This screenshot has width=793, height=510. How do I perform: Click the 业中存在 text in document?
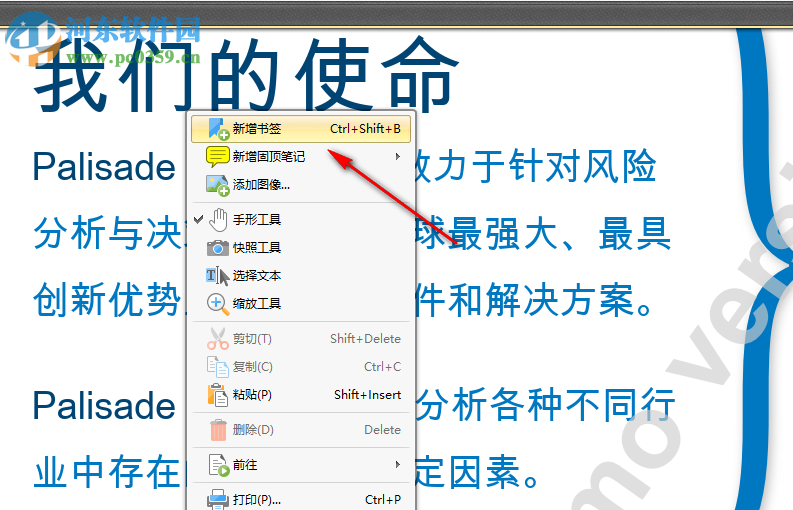[107, 472]
